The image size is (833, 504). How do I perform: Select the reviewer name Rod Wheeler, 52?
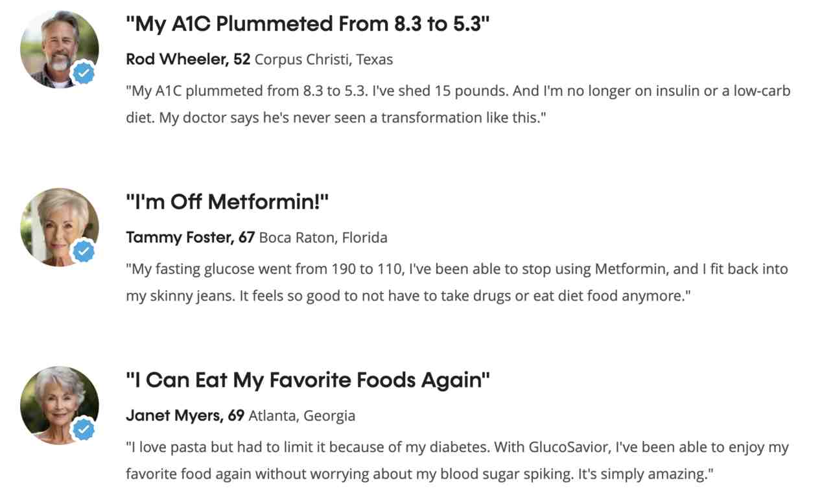tap(188, 60)
